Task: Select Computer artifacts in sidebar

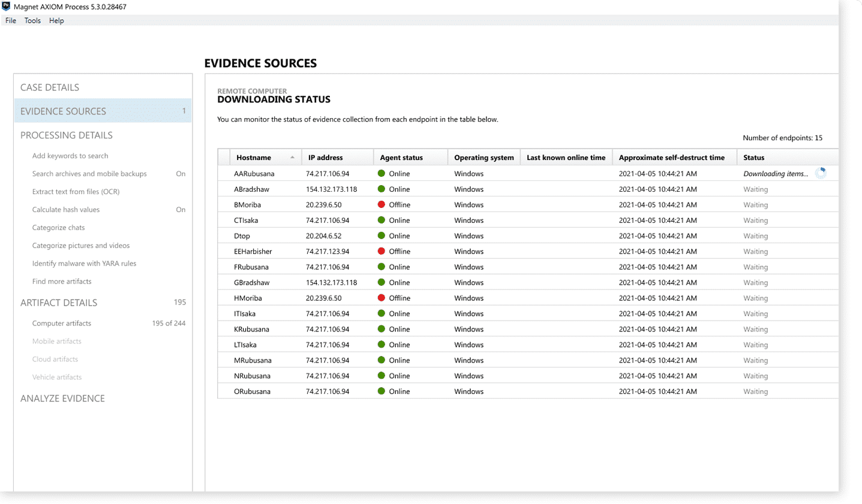Action: (x=62, y=324)
